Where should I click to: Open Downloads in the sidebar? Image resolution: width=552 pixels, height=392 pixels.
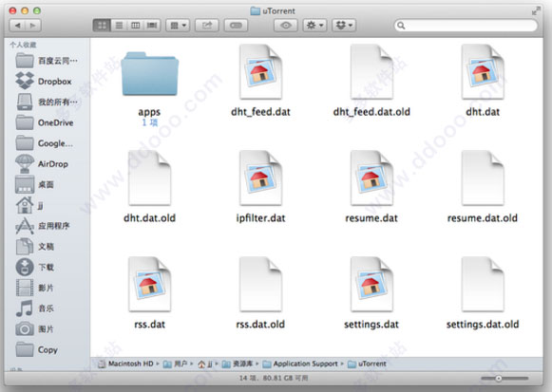point(34,268)
